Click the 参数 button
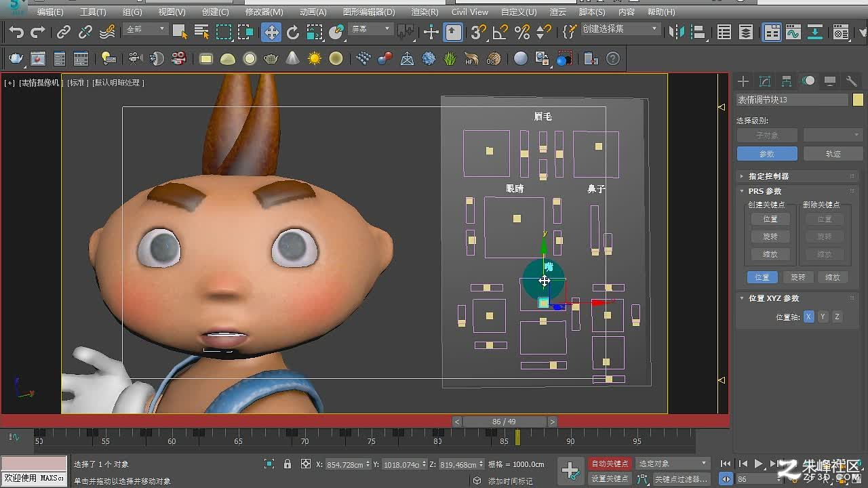This screenshot has height=488, width=868. (x=766, y=154)
